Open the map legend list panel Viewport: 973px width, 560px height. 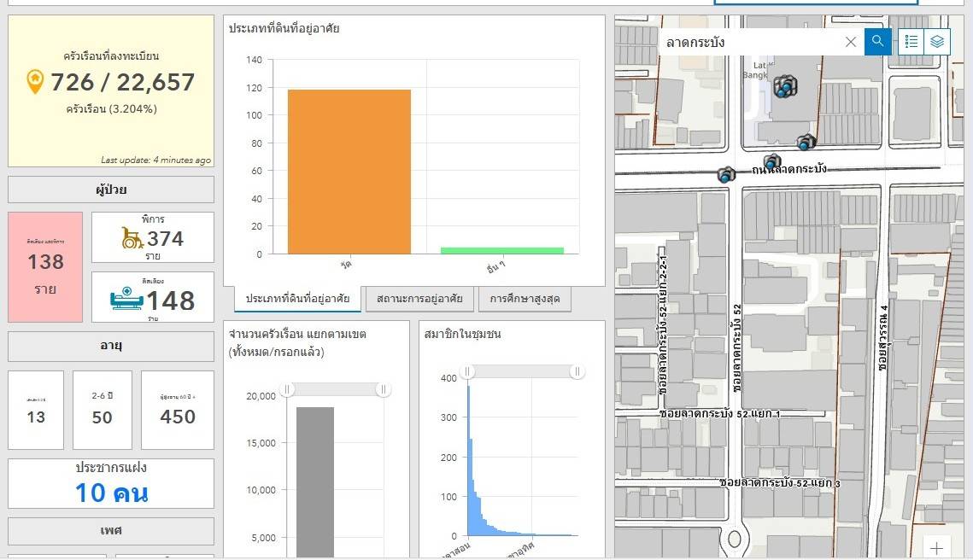point(911,42)
